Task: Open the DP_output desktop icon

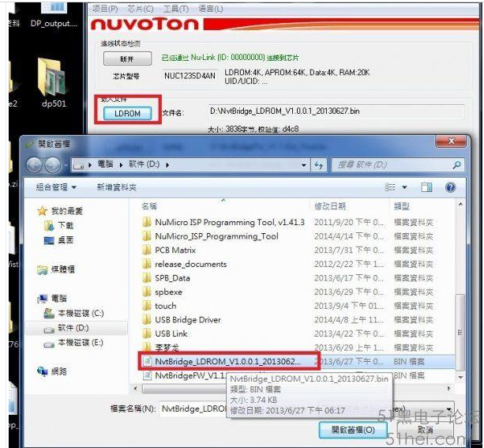Action: point(54,14)
